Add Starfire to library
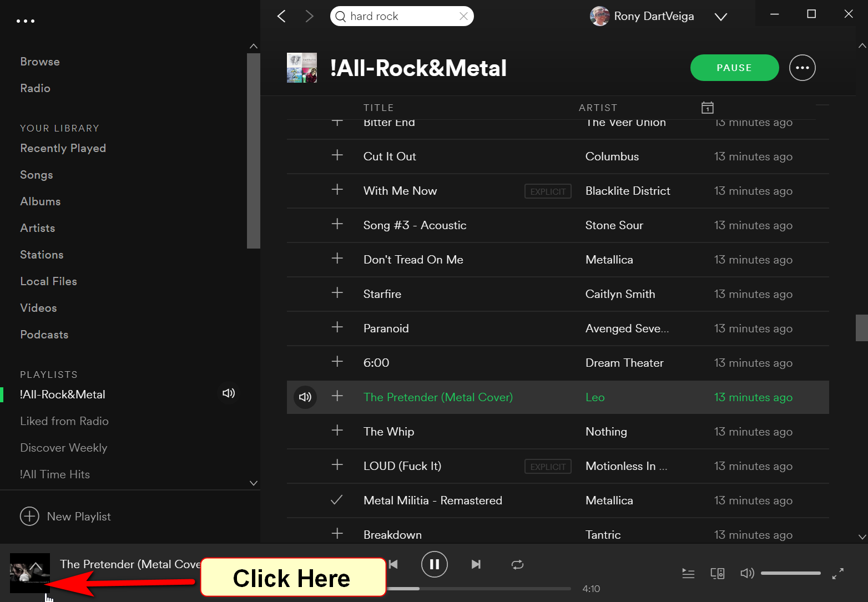The image size is (868, 602). 337,293
